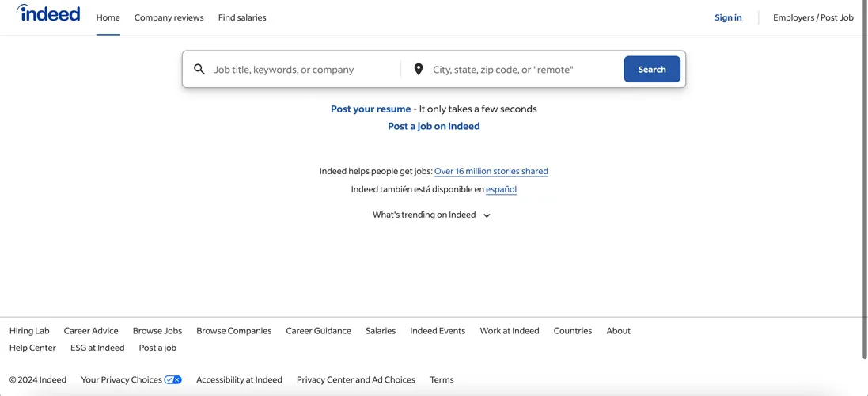Click the page vertical scrollbar
This screenshot has height=396, width=868.
[x=866, y=180]
